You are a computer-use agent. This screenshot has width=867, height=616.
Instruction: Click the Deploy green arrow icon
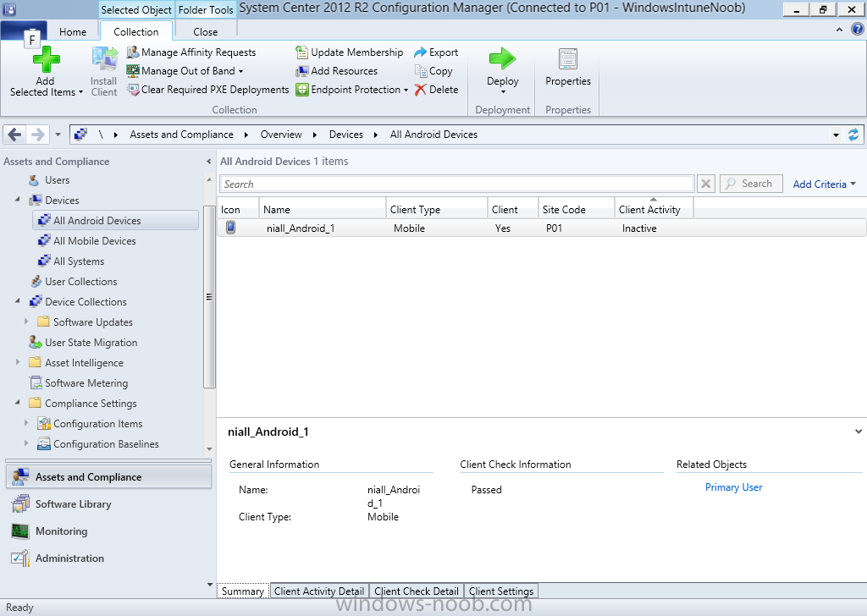pyautogui.click(x=502, y=58)
